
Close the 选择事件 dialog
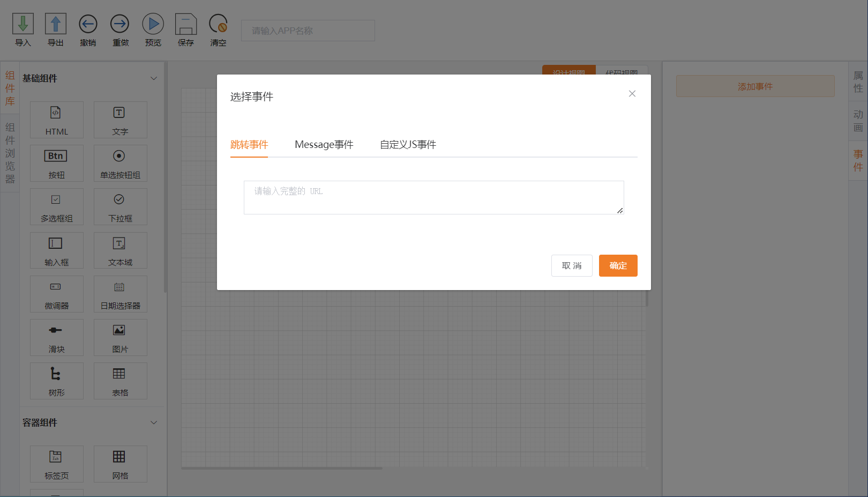[632, 94]
